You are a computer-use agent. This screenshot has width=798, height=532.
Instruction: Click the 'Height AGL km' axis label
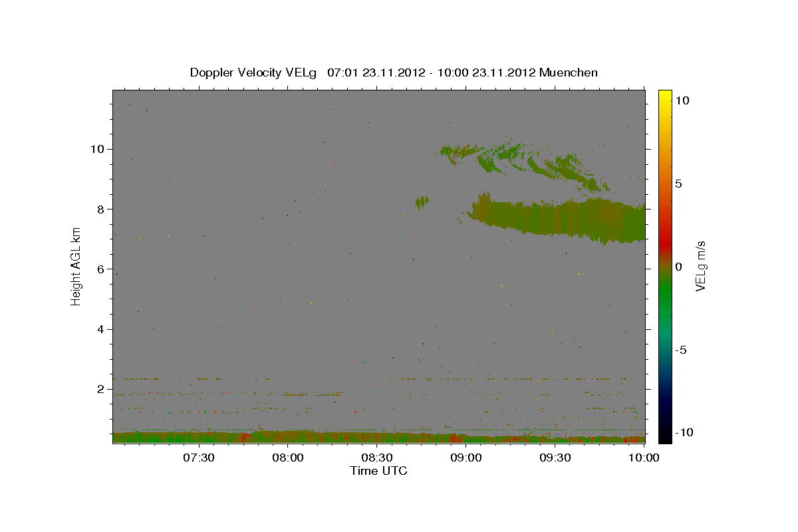[76, 267]
